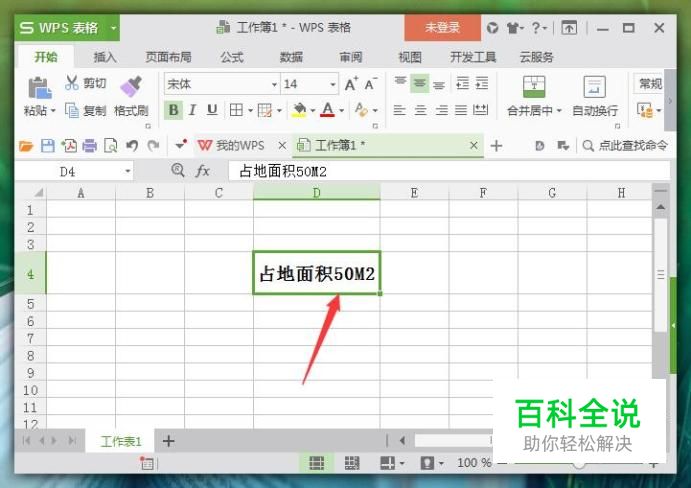Select column D header

316,193
